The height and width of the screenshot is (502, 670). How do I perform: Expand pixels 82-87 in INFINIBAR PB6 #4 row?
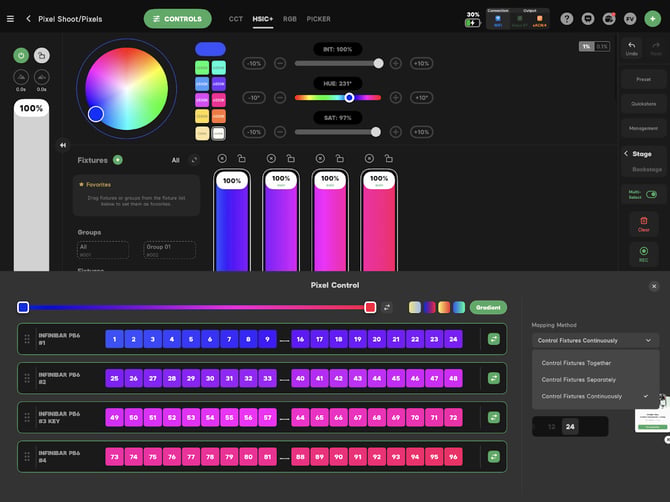[x=284, y=458]
